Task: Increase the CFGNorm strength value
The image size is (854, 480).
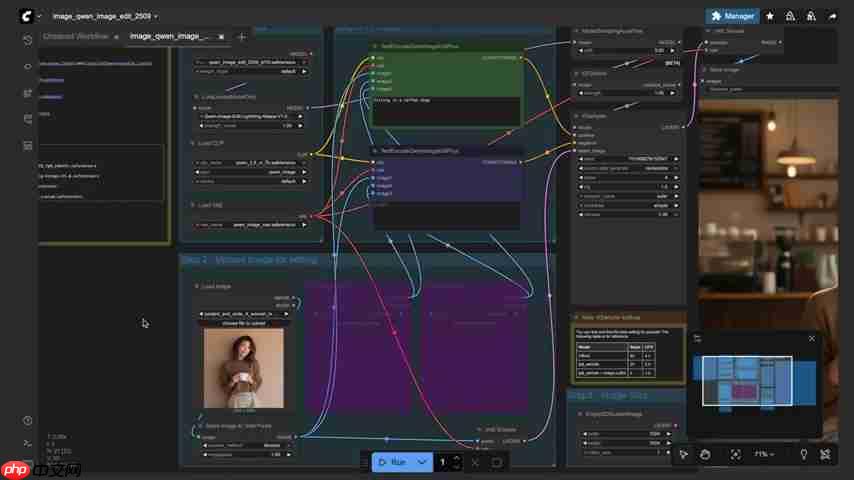Action: 672,93
